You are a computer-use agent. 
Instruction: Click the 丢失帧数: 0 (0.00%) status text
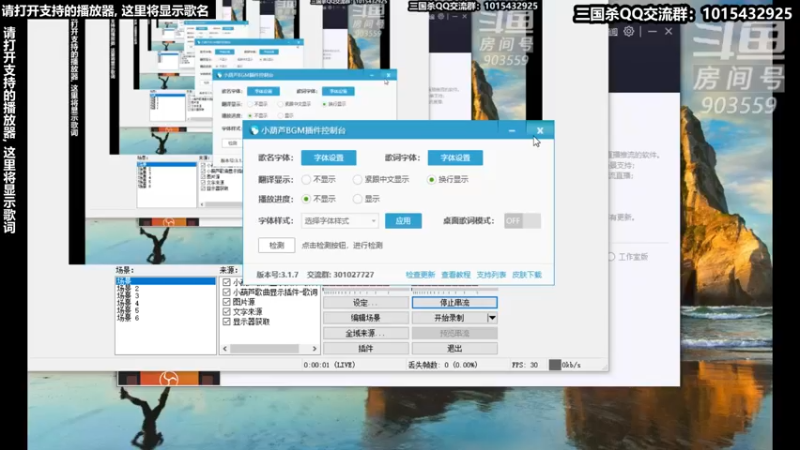443,365
